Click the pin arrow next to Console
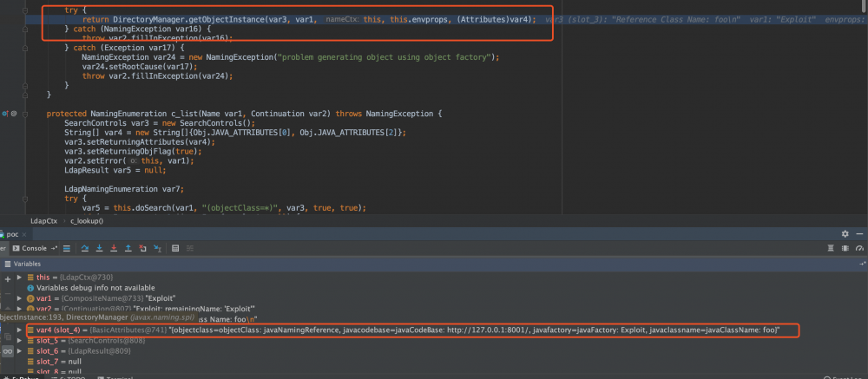The image size is (868, 379). (x=54, y=248)
